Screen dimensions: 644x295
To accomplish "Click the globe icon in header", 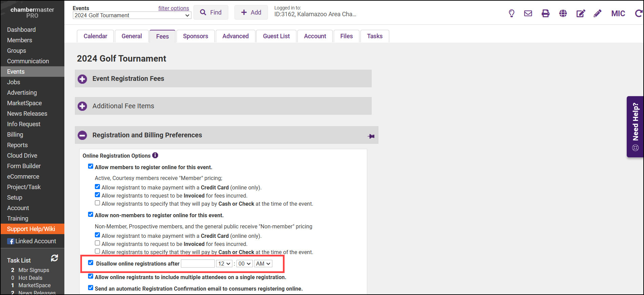I will (x=563, y=14).
